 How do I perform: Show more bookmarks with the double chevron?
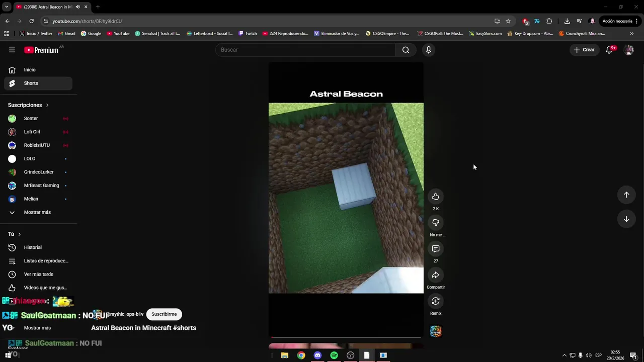[632, 34]
